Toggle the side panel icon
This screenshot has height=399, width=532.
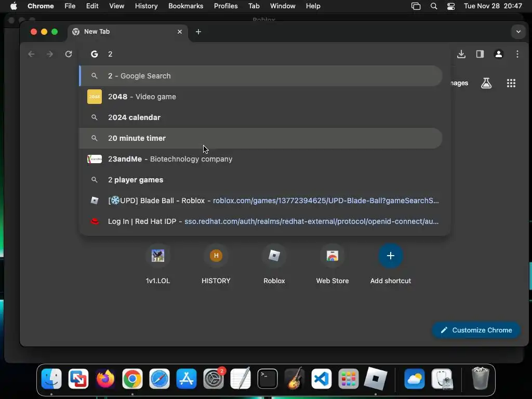480,54
